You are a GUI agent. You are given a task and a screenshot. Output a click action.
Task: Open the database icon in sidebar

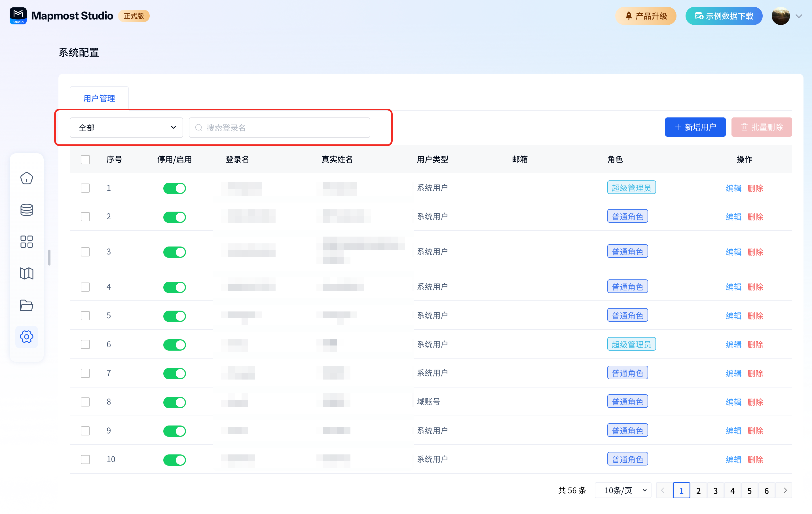coord(26,210)
